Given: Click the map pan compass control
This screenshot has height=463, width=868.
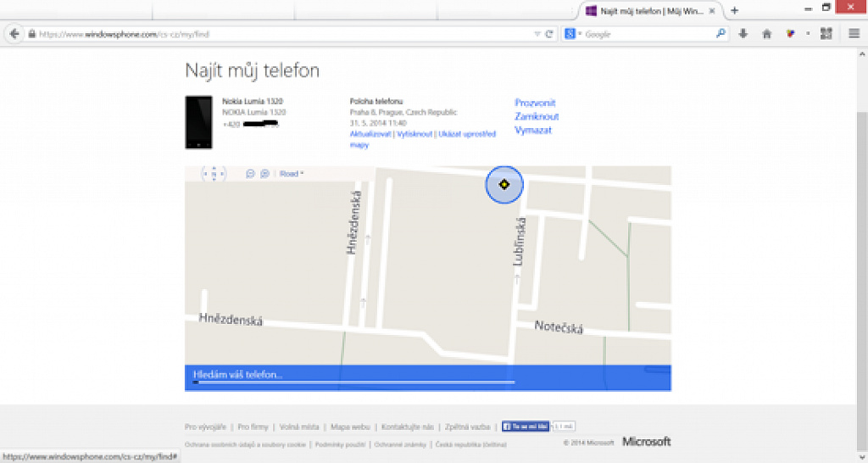Looking at the screenshot, I should pyautogui.click(x=214, y=174).
